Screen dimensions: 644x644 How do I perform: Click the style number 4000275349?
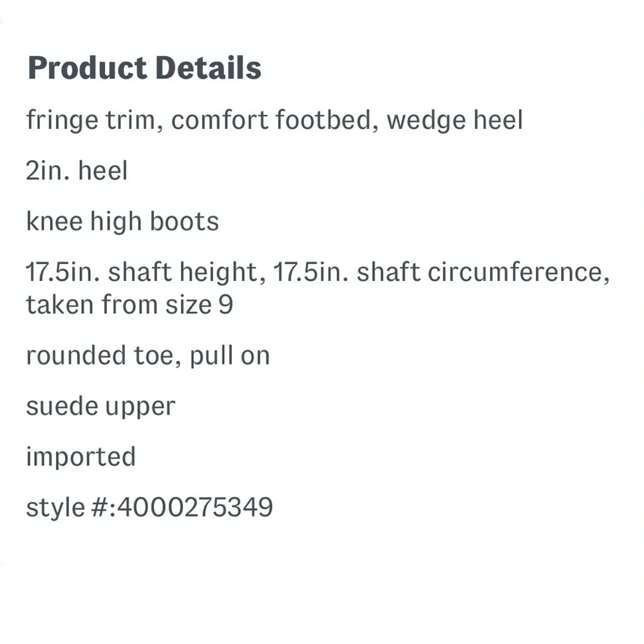click(195, 507)
